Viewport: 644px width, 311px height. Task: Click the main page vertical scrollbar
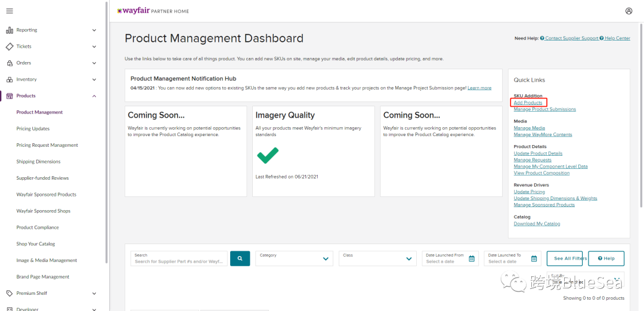[x=642, y=115]
